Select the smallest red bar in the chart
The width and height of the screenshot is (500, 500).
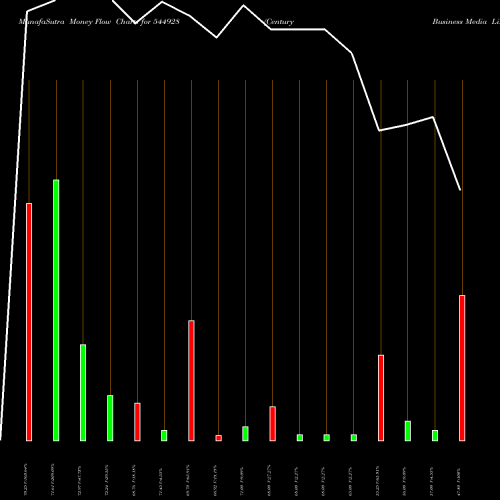(x=219, y=438)
